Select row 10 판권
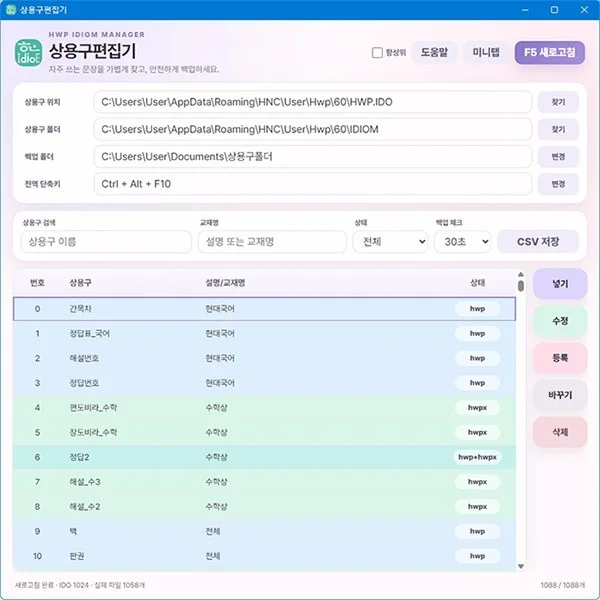The width and height of the screenshot is (600, 600). (264, 556)
